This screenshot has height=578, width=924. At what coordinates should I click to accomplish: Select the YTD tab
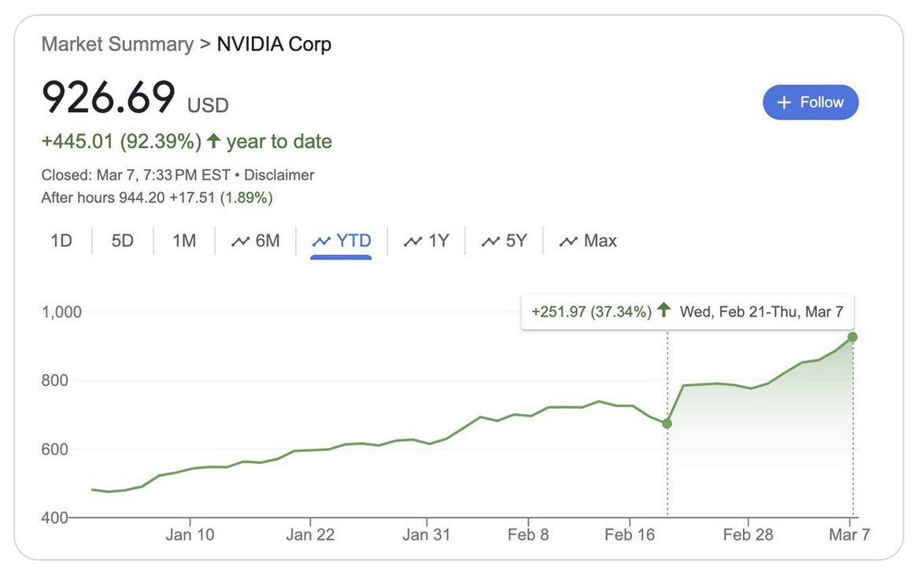click(x=341, y=241)
